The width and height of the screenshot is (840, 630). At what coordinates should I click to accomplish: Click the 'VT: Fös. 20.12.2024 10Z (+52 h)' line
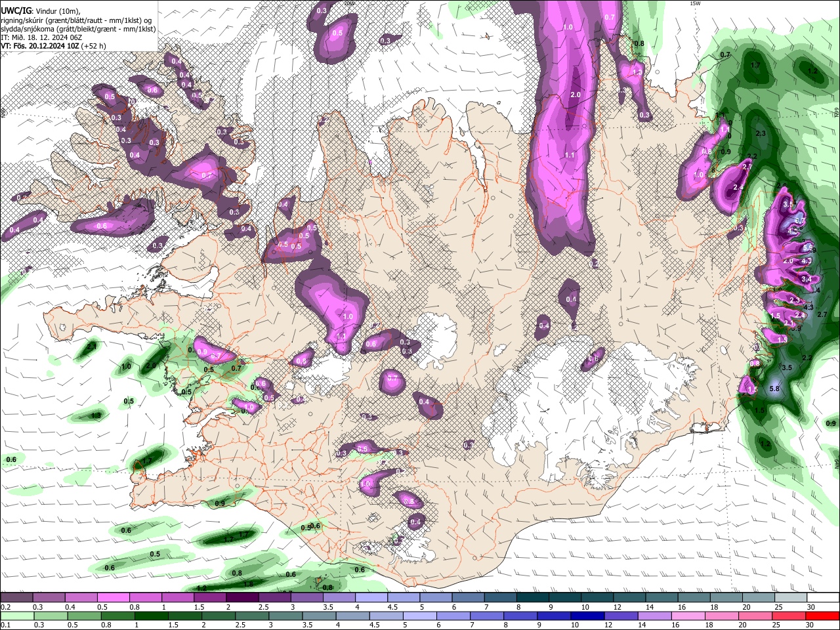53,46
